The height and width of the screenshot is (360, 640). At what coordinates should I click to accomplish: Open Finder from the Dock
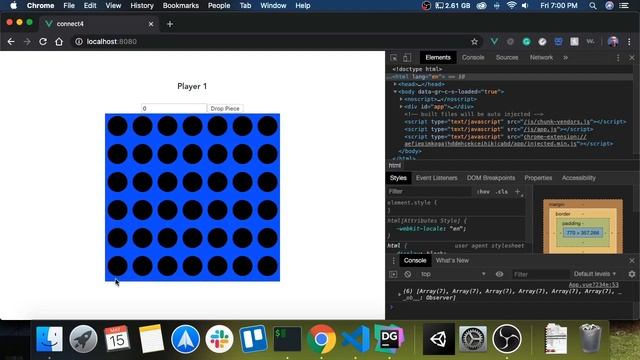pyautogui.click(x=49, y=338)
